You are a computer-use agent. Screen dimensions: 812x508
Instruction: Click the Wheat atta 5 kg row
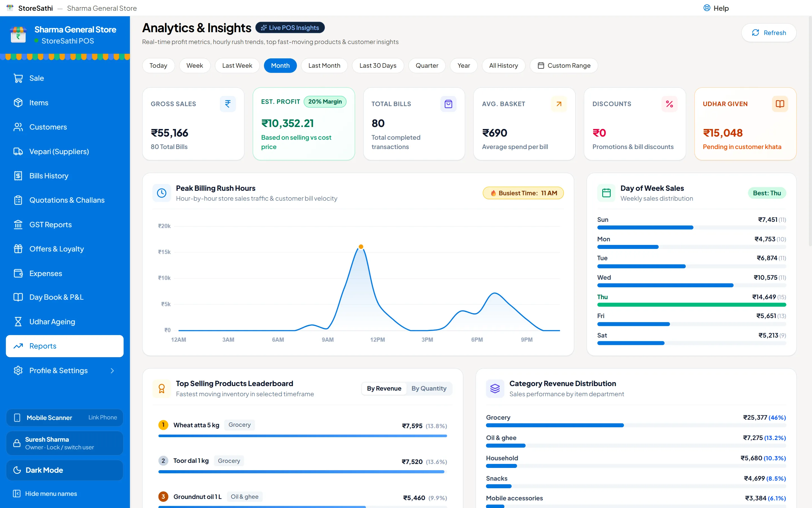point(303,428)
